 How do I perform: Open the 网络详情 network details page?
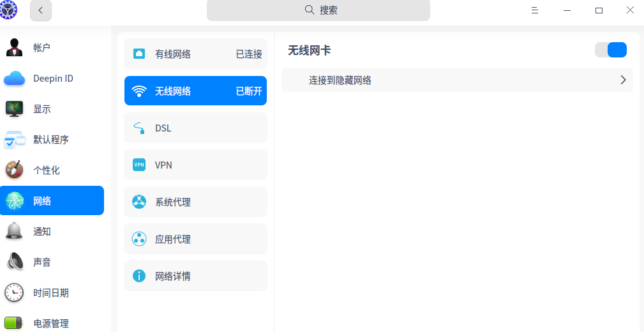pyautogui.click(x=195, y=276)
